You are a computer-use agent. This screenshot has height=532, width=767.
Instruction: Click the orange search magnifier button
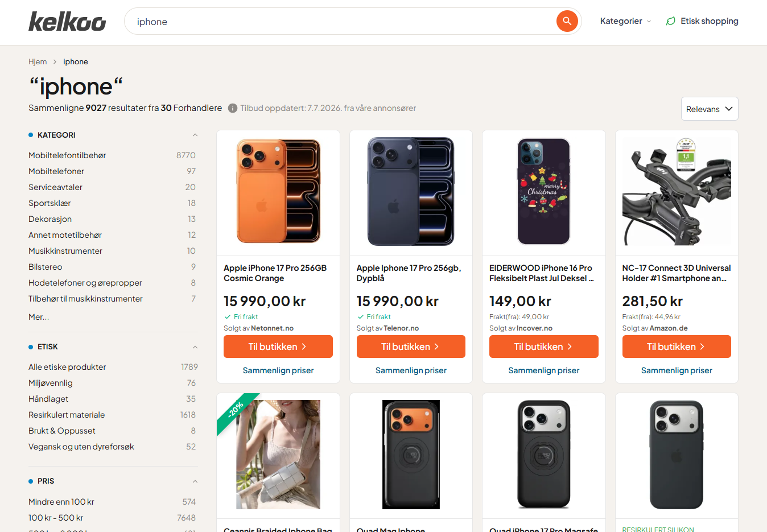[567, 21]
